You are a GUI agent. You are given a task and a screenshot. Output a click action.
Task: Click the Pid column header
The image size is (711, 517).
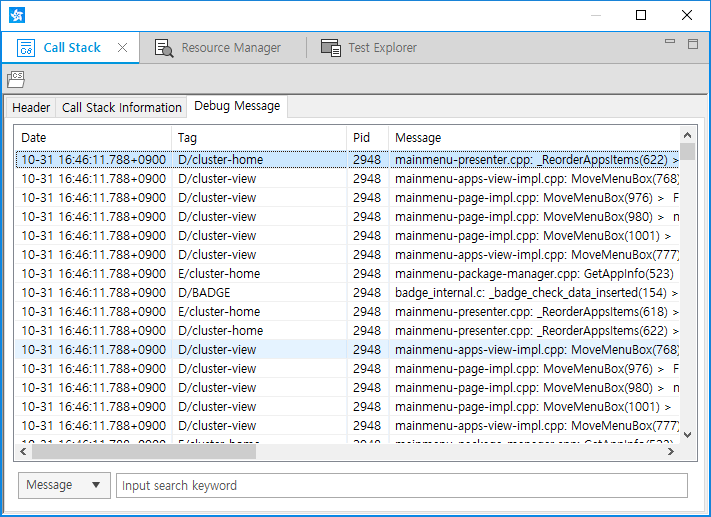367,137
